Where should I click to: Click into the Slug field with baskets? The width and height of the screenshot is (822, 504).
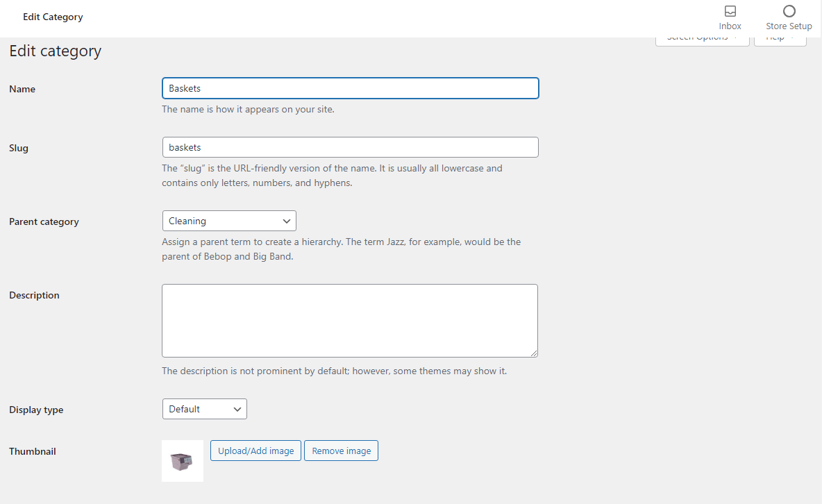(x=350, y=147)
